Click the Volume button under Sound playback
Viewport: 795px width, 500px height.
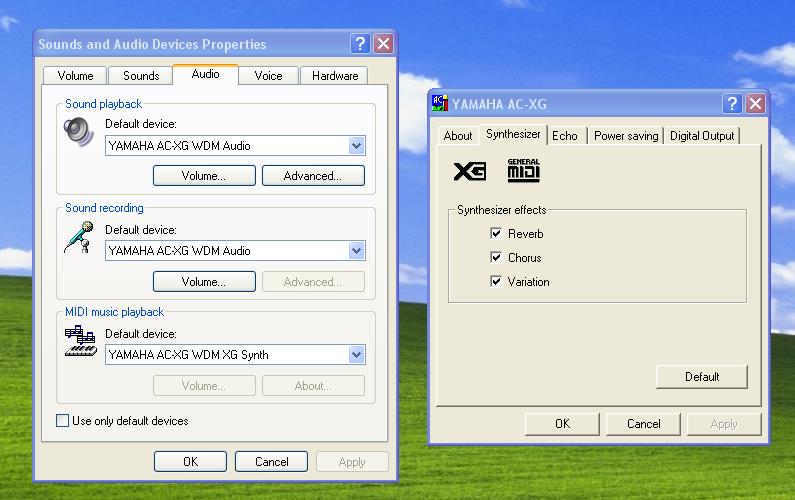[204, 175]
